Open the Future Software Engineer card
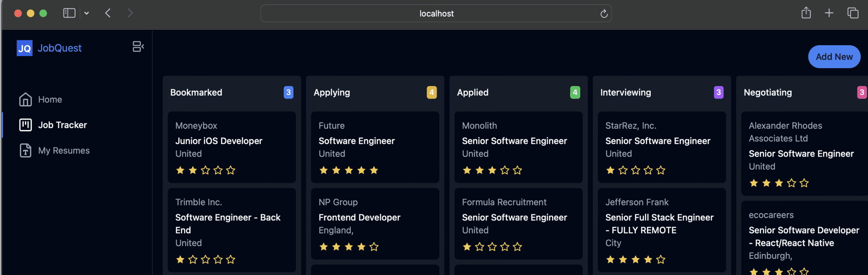868x275 pixels. [375, 147]
